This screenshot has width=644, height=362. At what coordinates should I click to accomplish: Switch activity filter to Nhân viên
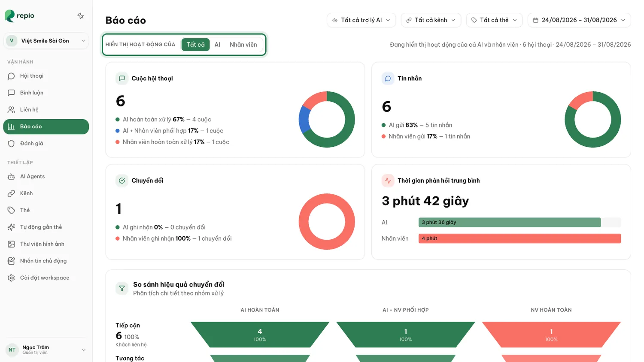[x=243, y=45]
